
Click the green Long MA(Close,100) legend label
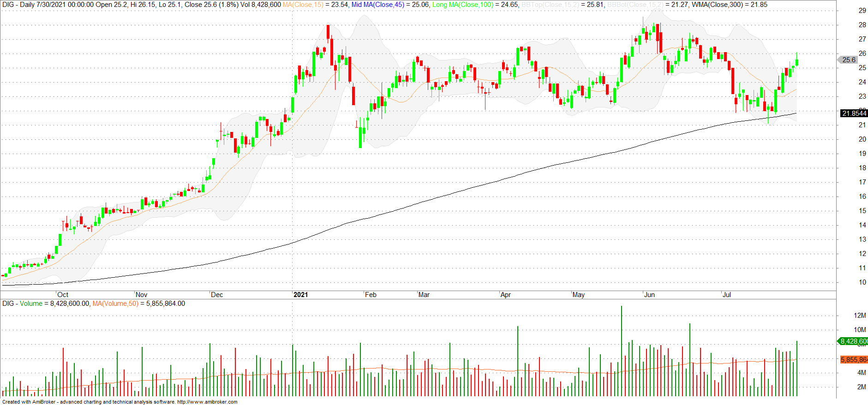click(462, 5)
